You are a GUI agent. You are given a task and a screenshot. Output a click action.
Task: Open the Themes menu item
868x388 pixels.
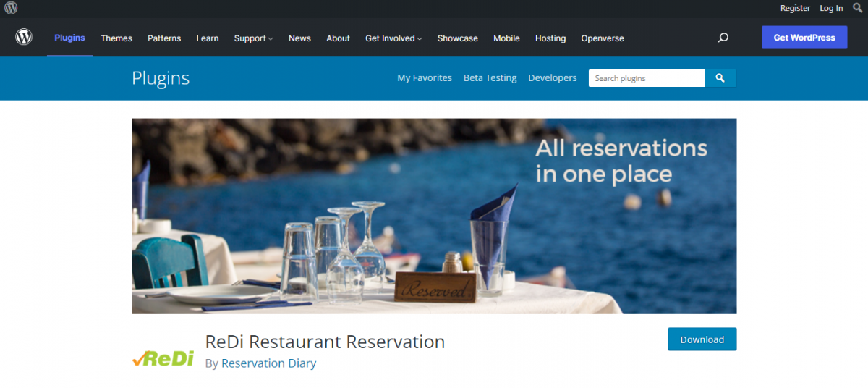pos(116,38)
